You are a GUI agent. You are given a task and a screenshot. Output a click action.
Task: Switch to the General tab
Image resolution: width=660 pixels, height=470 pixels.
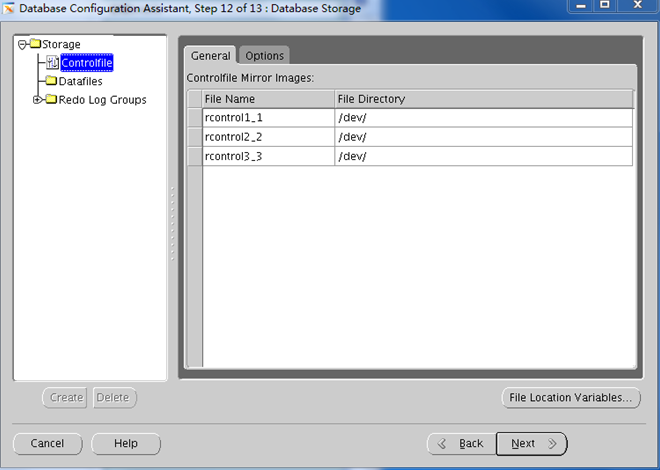pos(210,56)
